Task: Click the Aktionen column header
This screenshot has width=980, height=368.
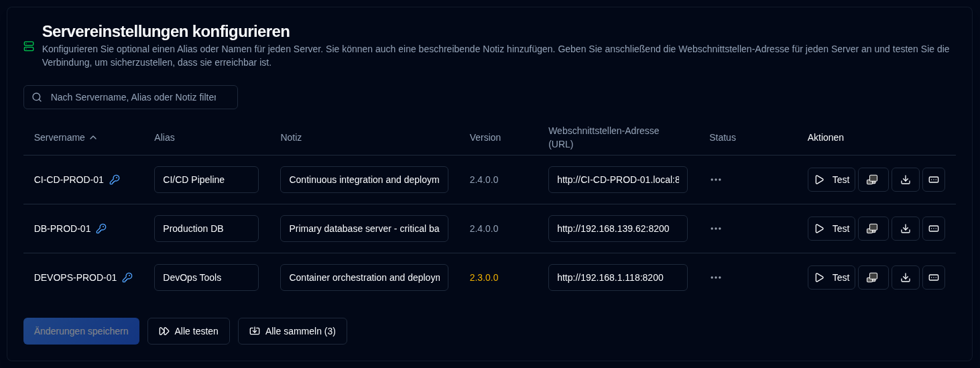Action: click(826, 137)
